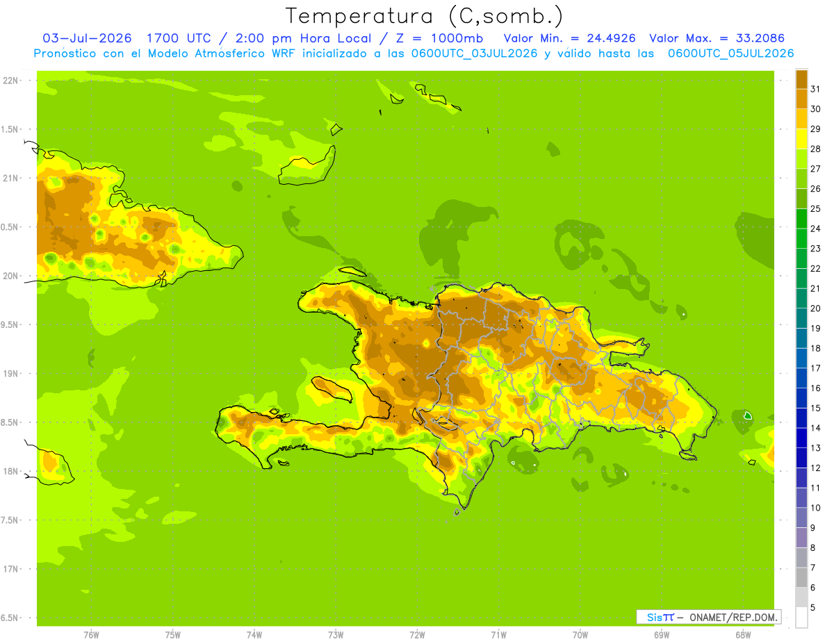Click the "74W" longitude axis label

pyautogui.click(x=254, y=634)
